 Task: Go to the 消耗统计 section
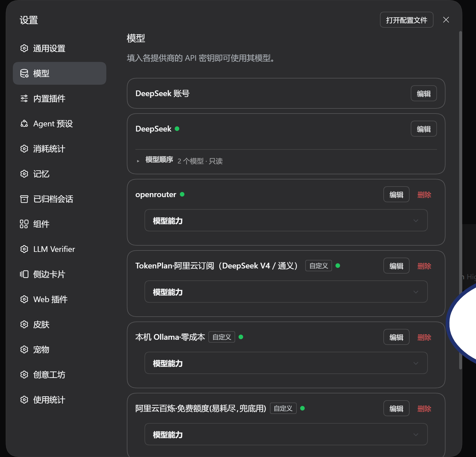[x=60, y=149]
